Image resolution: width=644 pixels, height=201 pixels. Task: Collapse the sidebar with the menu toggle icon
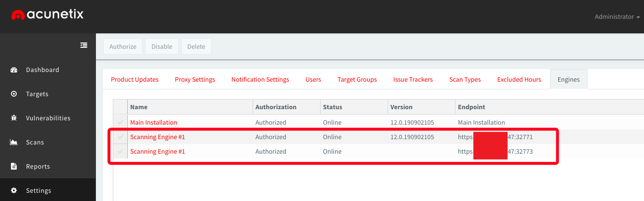[x=84, y=45]
